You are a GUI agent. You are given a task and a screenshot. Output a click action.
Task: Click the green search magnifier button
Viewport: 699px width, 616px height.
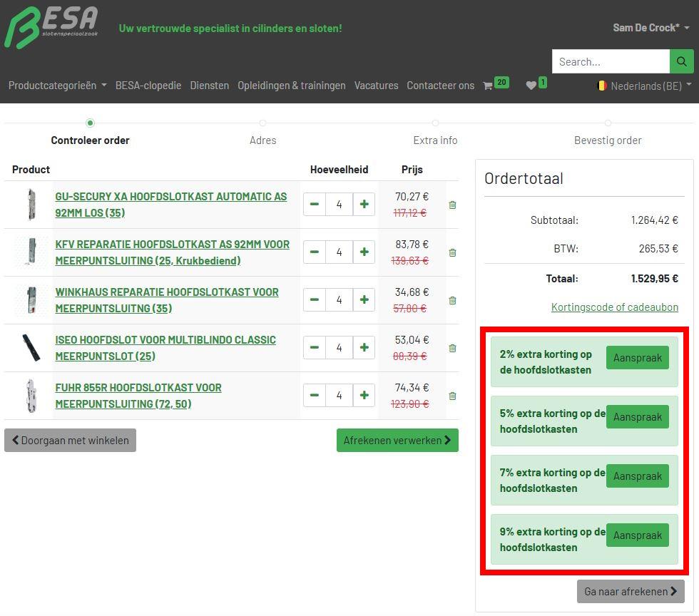tap(681, 62)
